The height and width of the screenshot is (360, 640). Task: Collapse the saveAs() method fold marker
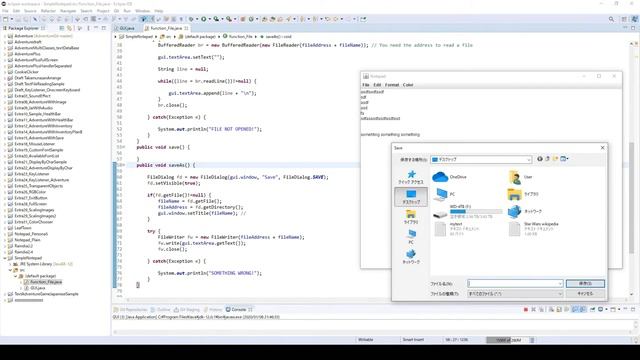tap(123, 165)
